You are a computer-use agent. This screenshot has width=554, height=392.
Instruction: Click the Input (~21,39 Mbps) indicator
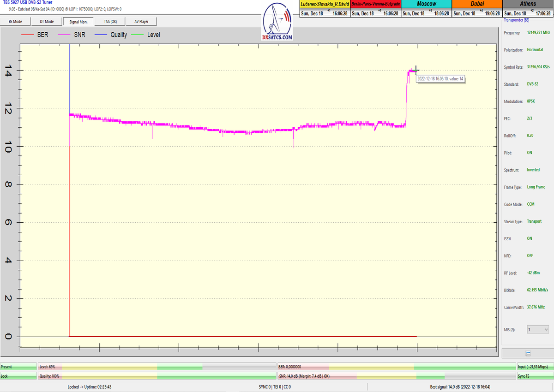point(535,367)
